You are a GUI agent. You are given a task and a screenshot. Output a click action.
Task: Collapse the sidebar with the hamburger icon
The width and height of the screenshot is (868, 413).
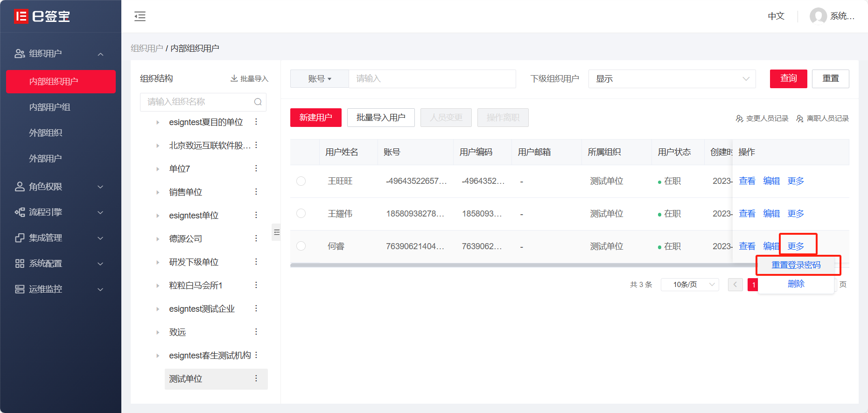[140, 16]
